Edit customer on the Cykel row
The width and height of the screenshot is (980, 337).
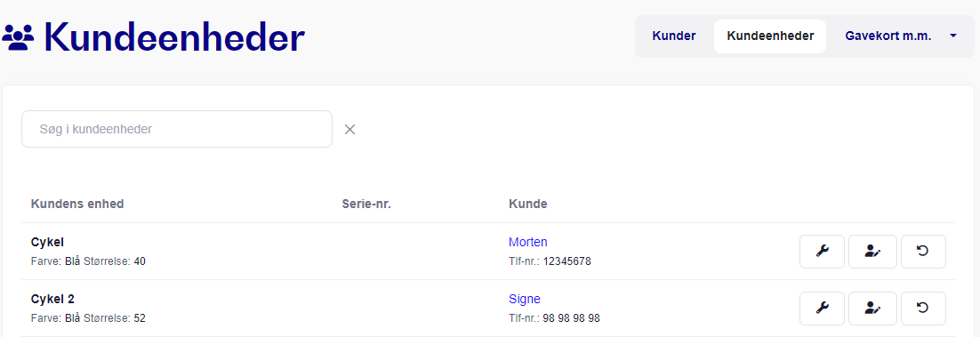tap(872, 252)
